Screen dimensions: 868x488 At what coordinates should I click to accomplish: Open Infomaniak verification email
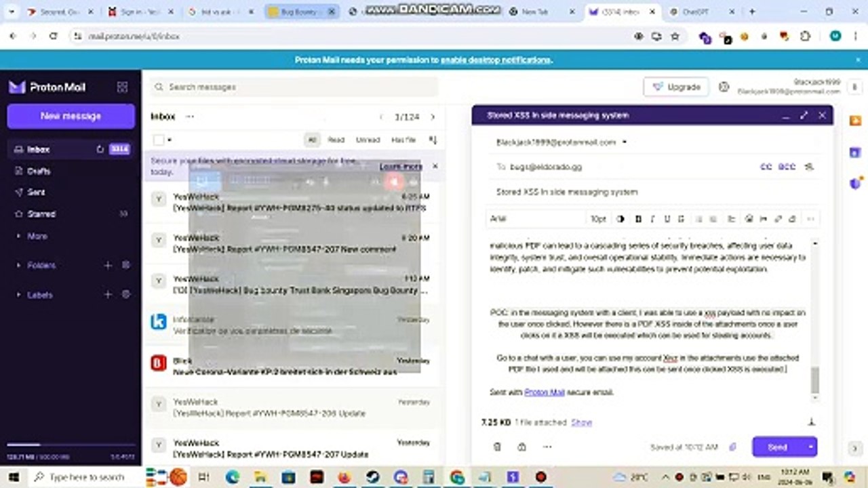pos(294,324)
